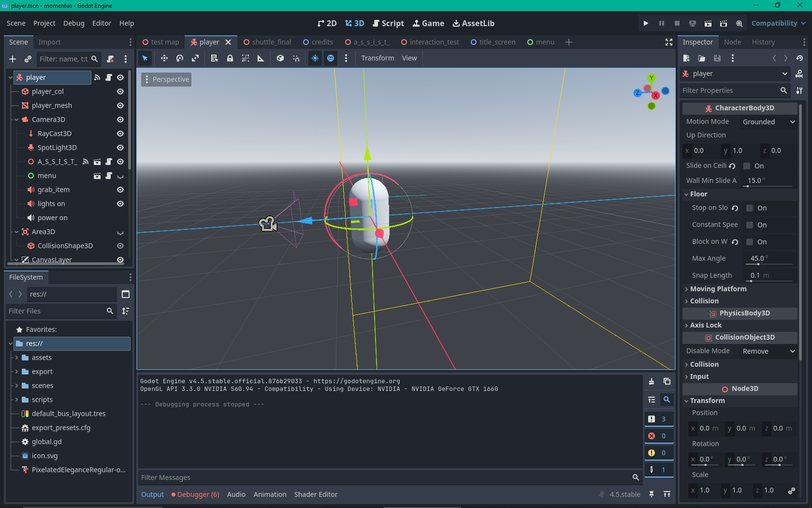Open the Motion Mode dropdown
Image resolution: width=812 pixels, height=508 pixels.
pyautogui.click(x=768, y=122)
